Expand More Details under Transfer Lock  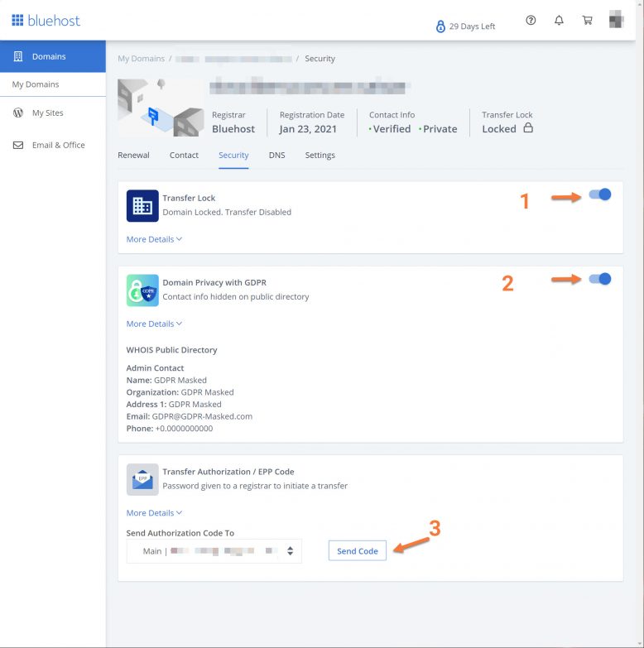click(154, 239)
